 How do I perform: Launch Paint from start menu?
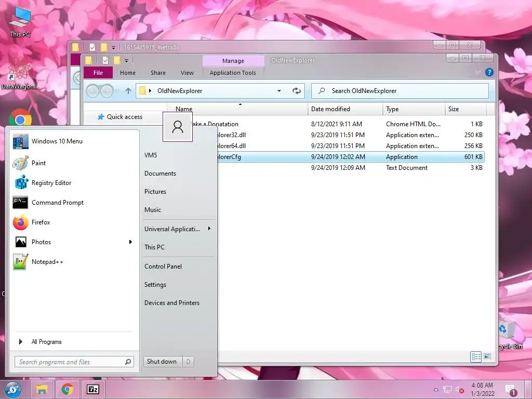tap(74, 163)
